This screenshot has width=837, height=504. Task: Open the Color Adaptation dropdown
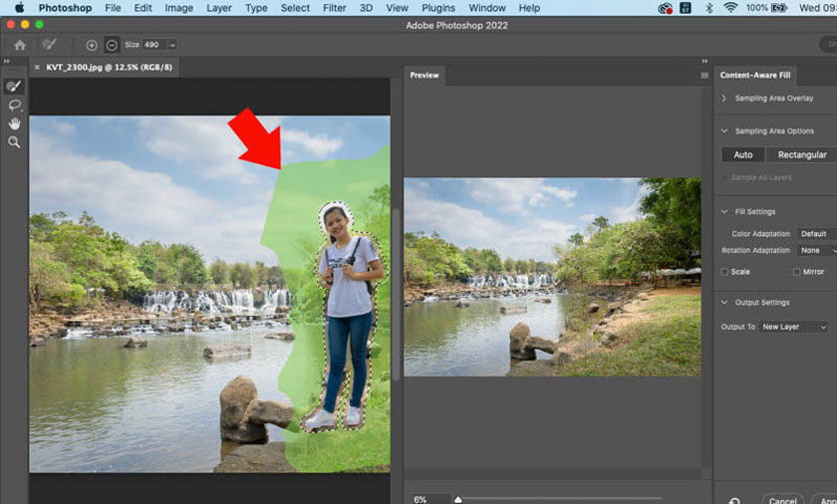pos(817,234)
